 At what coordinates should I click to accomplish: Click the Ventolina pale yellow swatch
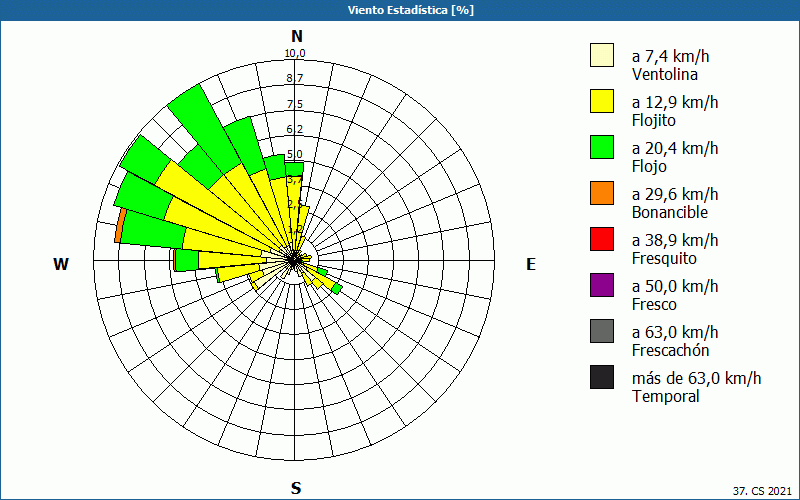pos(602,55)
